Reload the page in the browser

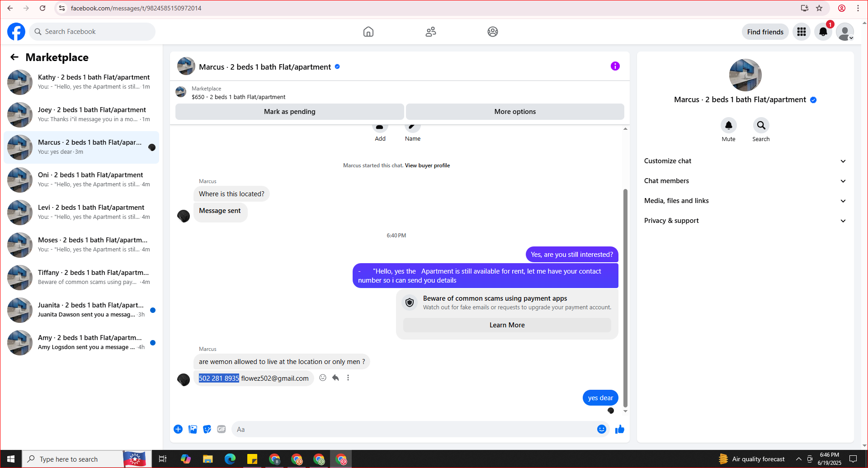[x=42, y=8]
